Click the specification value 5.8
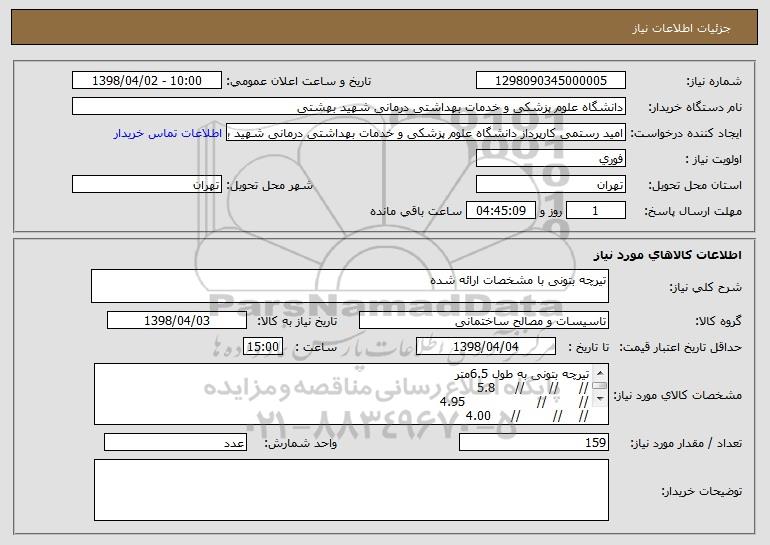 (x=486, y=388)
